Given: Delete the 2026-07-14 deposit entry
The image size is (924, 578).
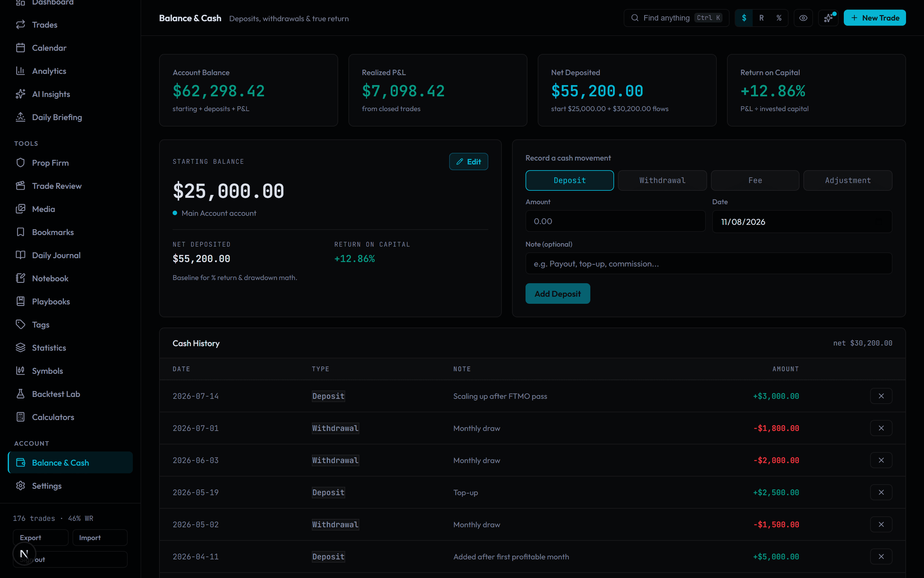Looking at the screenshot, I should click(881, 396).
